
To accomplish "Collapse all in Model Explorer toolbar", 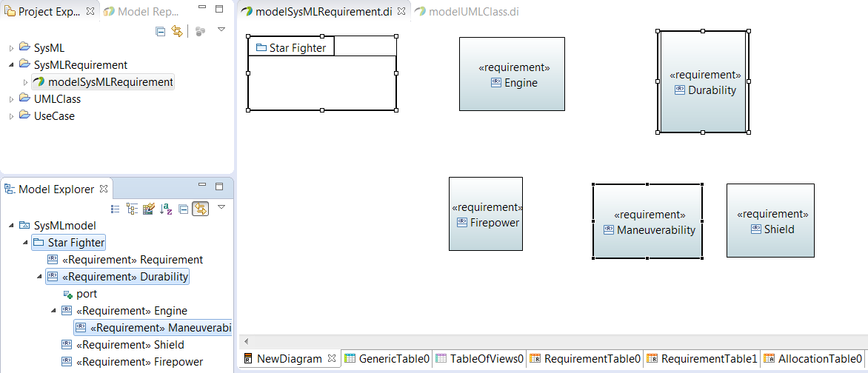I will pos(183,209).
